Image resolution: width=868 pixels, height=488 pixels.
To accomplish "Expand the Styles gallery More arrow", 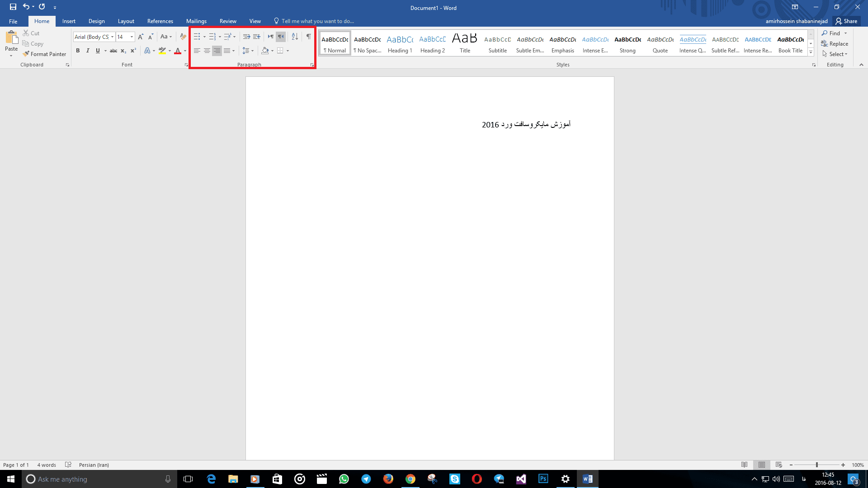I will pos(811,53).
